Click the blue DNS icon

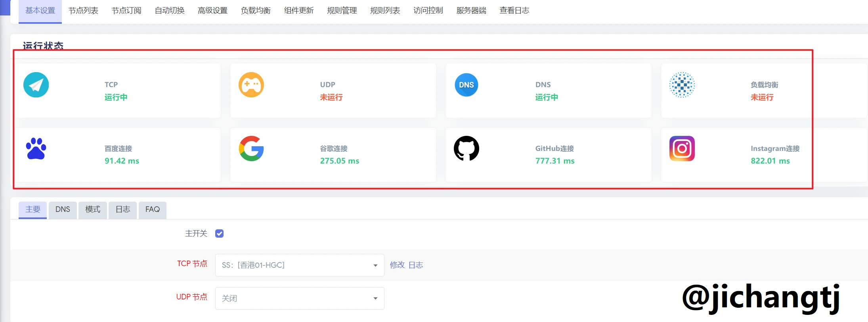(x=467, y=85)
